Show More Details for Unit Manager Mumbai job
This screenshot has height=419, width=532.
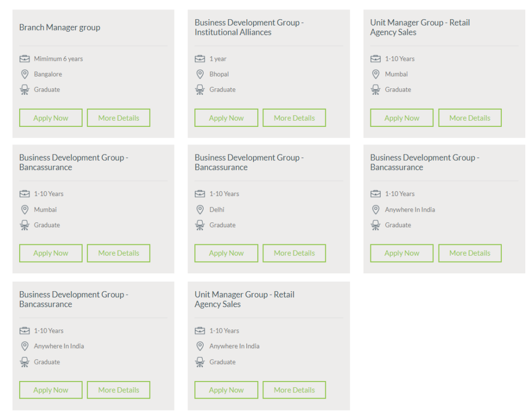(x=470, y=118)
